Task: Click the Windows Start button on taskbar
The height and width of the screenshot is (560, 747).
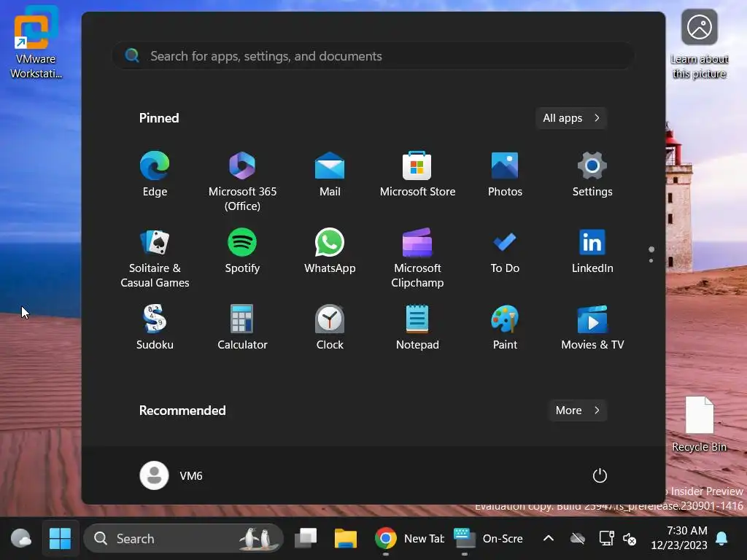Action: coord(60,539)
